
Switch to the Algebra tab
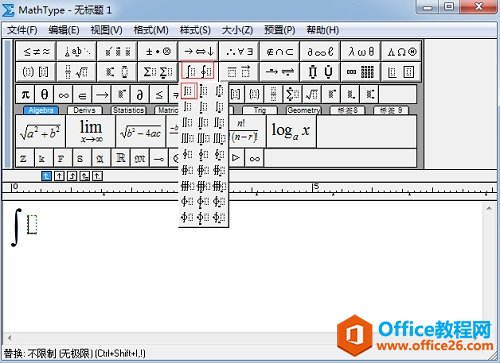click(41, 110)
